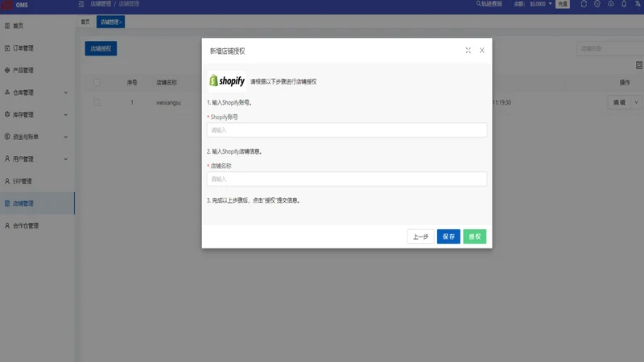Click the language translate icon

[x=638, y=4]
